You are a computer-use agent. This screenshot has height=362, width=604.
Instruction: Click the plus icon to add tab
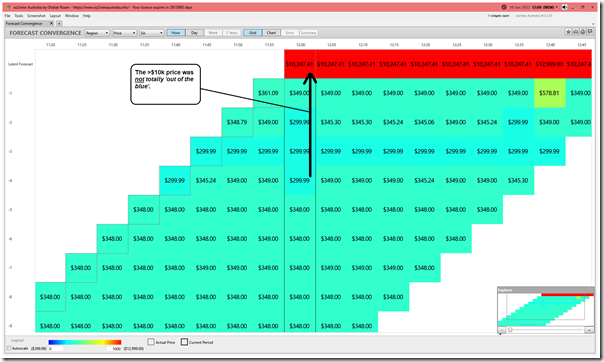[59, 23]
